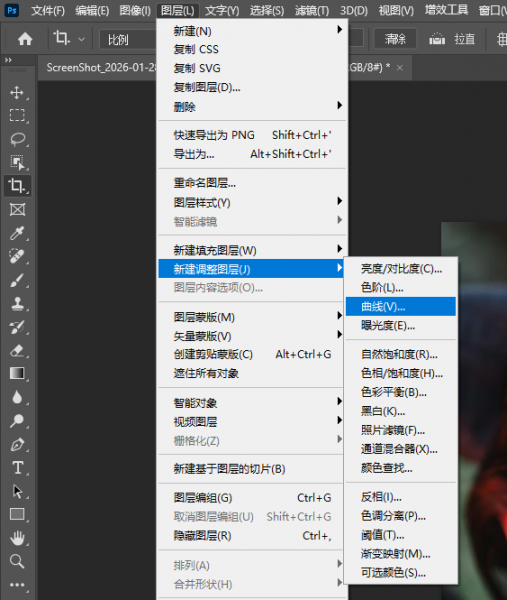Select 复制图层(D)... menu item
The height and width of the screenshot is (600, 507).
[253, 87]
